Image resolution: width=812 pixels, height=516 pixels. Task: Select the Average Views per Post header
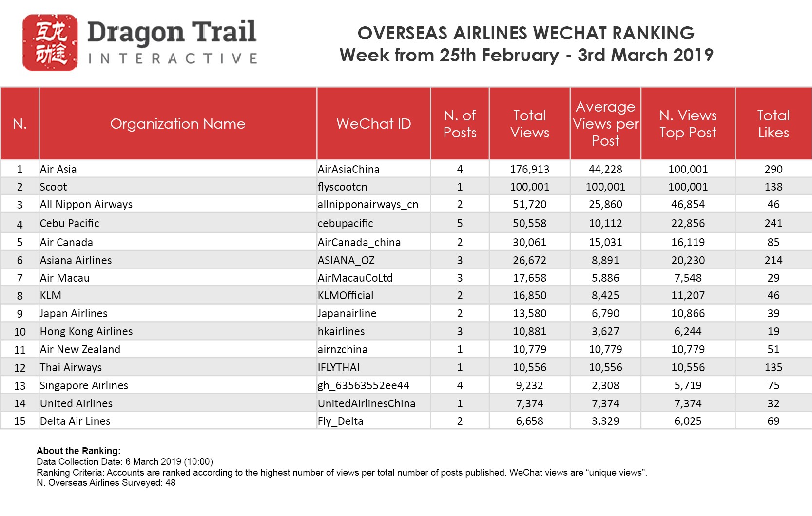(x=605, y=124)
